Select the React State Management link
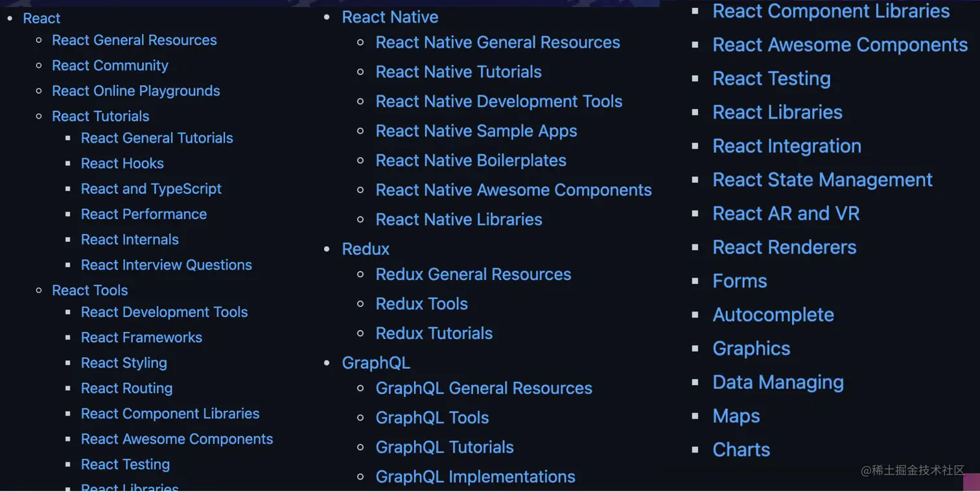The width and height of the screenshot is (980, 492). pyautogui.click(x=822, y=180)
